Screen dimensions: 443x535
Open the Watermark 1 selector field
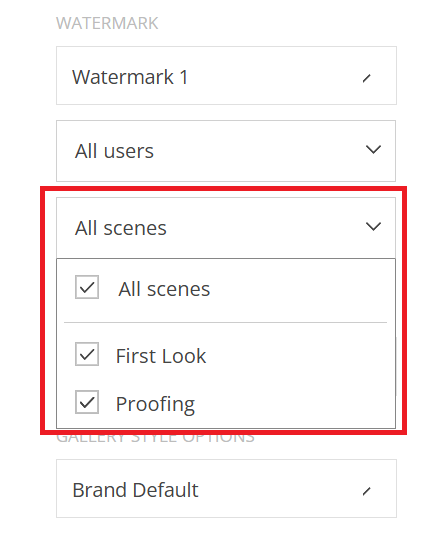click(x=226, y=75)
